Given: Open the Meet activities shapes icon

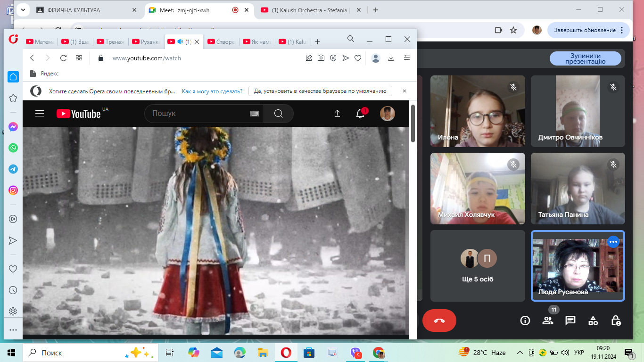Looking at the screenshot, I should (593, 321).
